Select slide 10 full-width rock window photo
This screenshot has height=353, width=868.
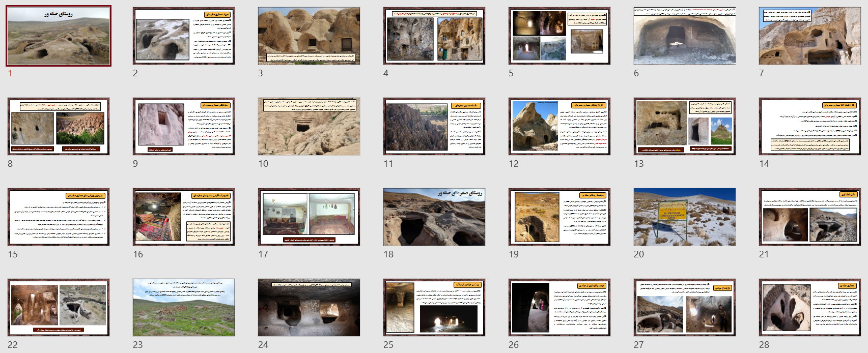[309, 127]
